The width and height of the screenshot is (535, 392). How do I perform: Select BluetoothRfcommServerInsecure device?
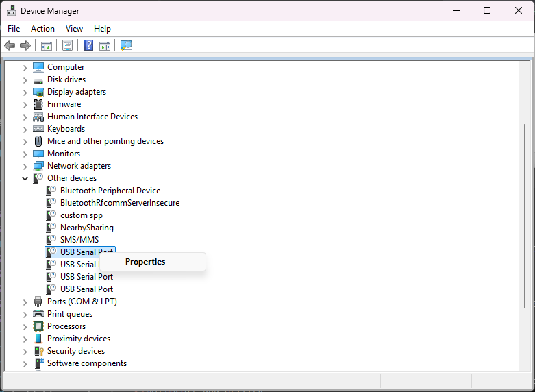pos(120,203)
